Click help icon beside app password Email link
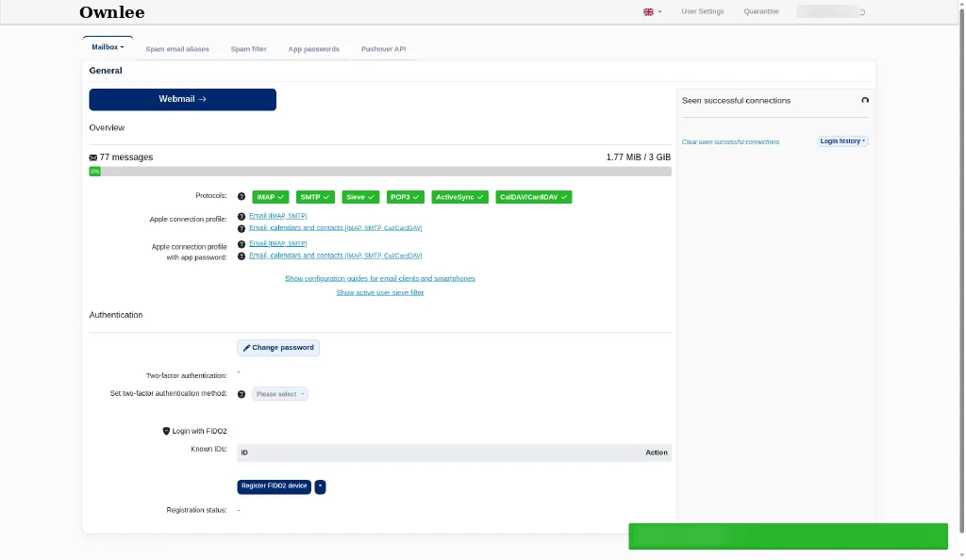 point(241,244)
